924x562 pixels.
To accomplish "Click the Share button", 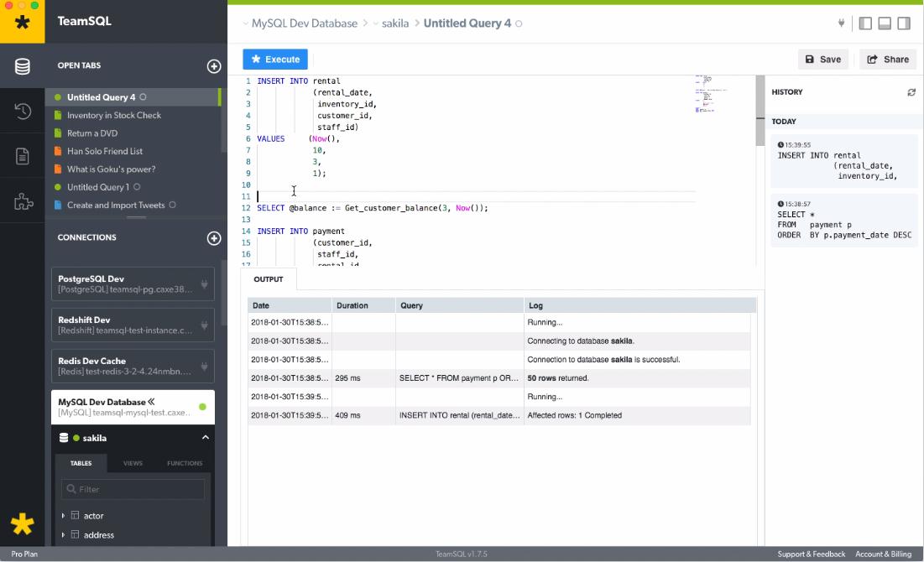I will click(x=888, y=60).
